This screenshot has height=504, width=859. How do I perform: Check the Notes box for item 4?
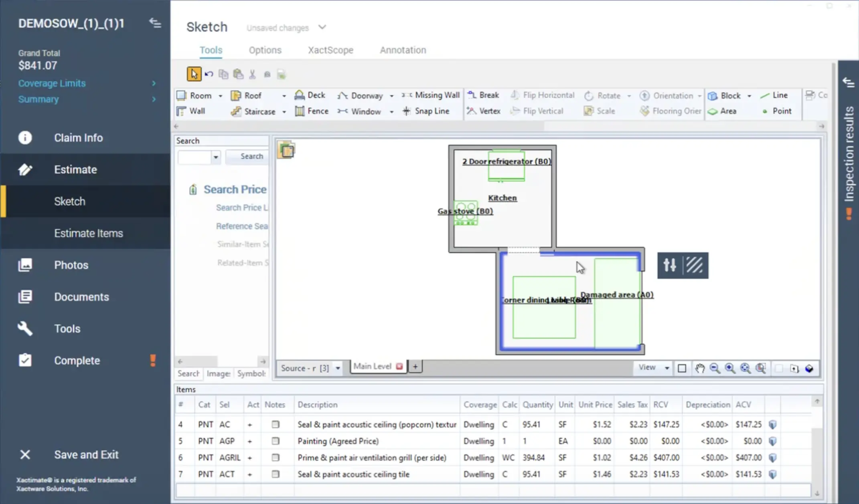(x=275, y=424)
